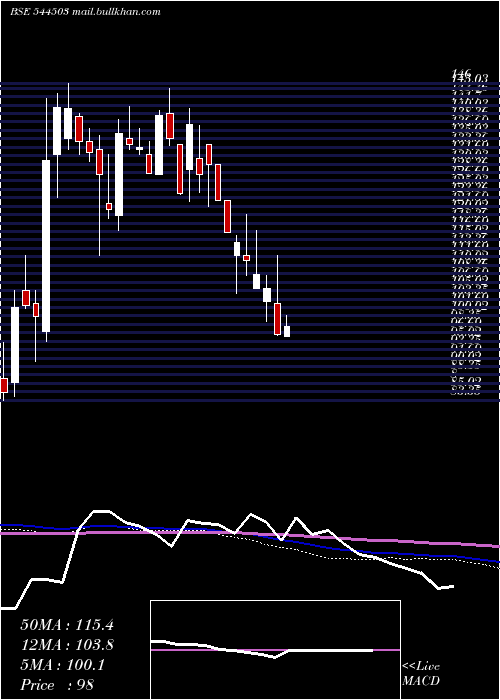This screenshot has width=500, height=700.
Task: Click the MACD inset chart panel
Action: [x=275, y=650]
